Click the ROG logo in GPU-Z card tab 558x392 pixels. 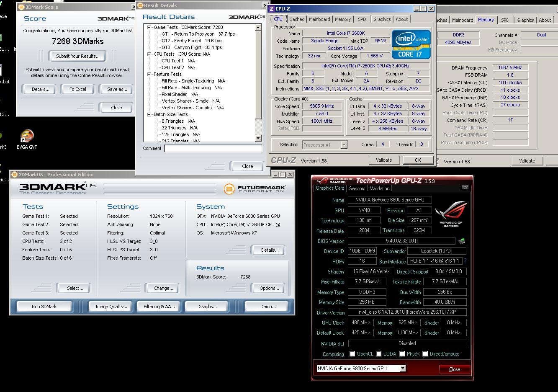(x=451, y=214)
